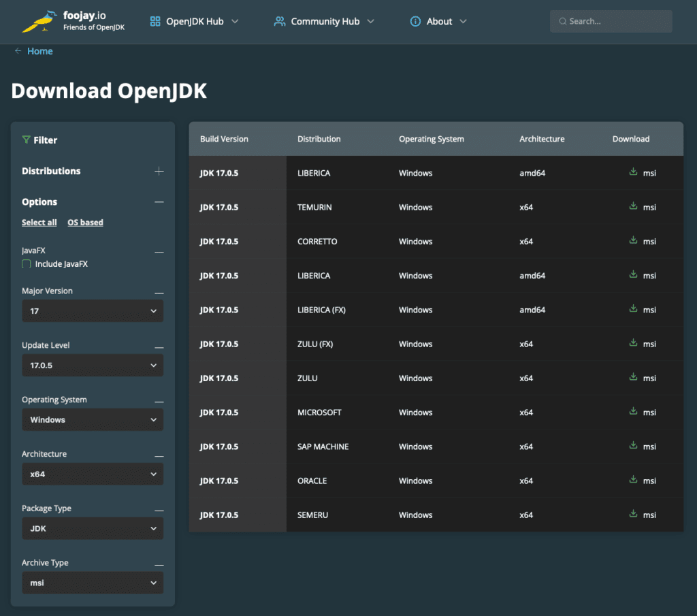Click the OpenJDK Hub grid icon

click(x=155, y=21)
